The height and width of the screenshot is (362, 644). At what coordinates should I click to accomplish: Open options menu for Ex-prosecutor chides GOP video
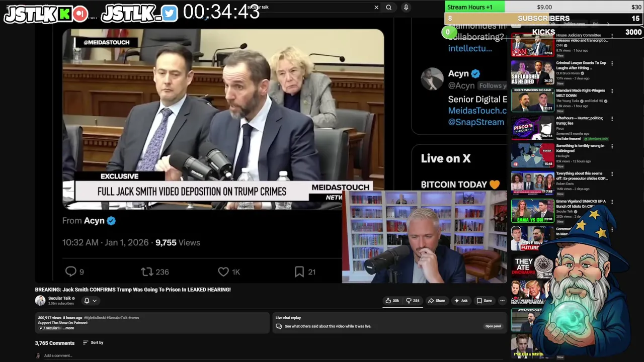point(612,174)
